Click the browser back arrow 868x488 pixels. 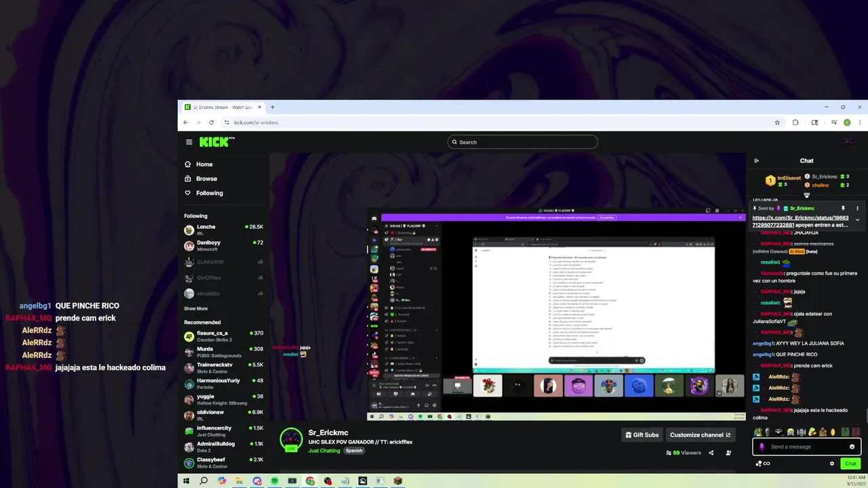click(x=186, y=123)
